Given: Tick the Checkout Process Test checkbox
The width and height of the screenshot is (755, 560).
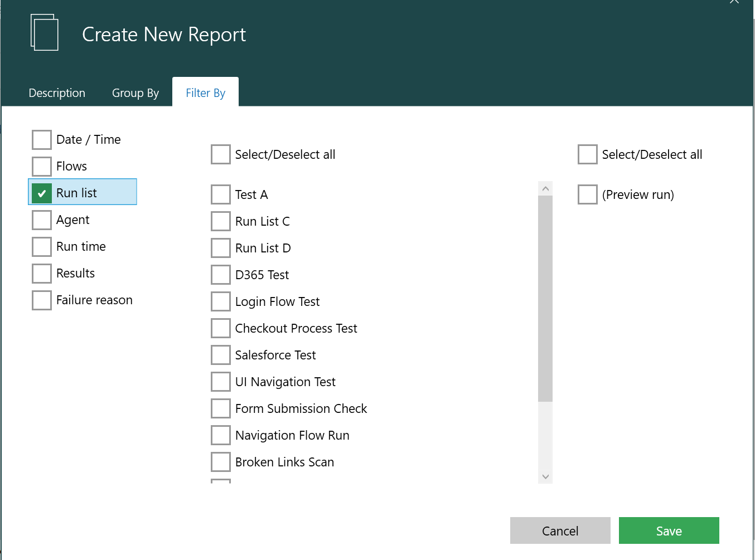Looking at the screenshot, I should click(221, 329).
